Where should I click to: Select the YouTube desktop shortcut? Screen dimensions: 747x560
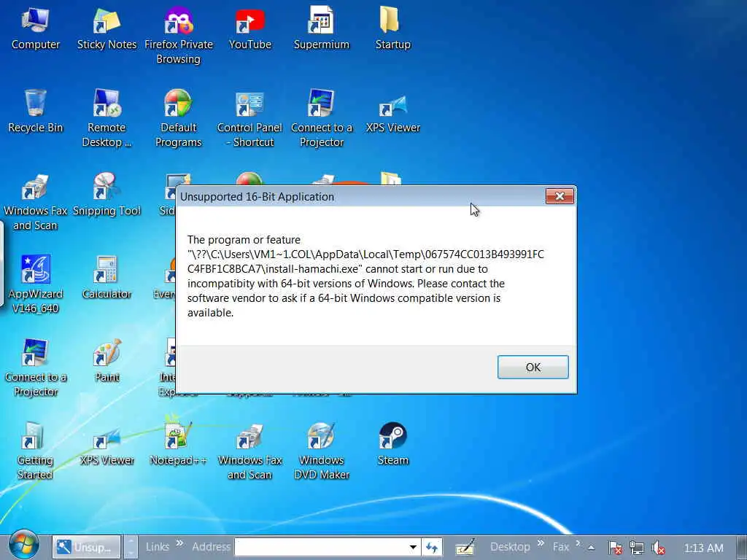click(249, 28)
